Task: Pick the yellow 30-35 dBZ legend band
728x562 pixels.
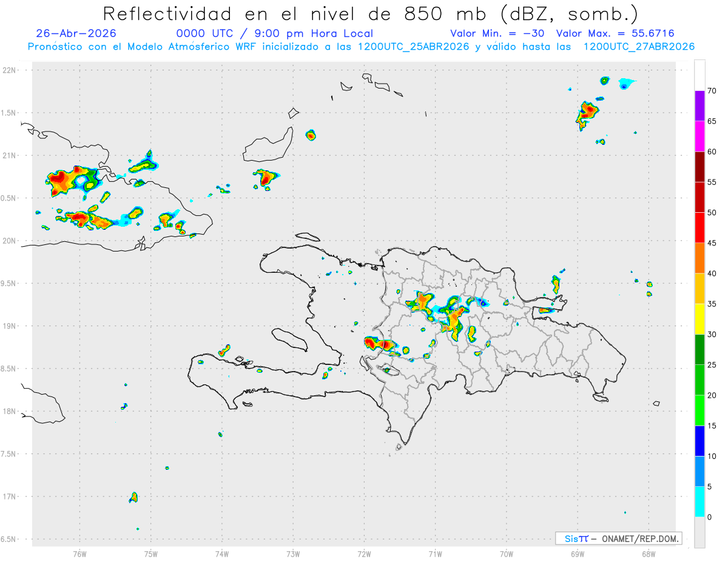Action: tap(699, 319)
